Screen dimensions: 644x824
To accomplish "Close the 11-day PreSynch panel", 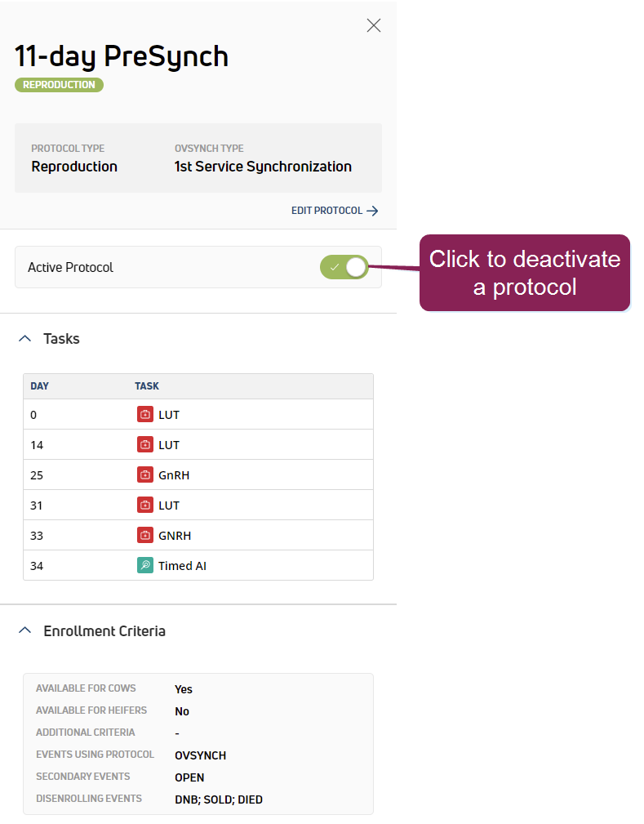I will coord(374,25).
